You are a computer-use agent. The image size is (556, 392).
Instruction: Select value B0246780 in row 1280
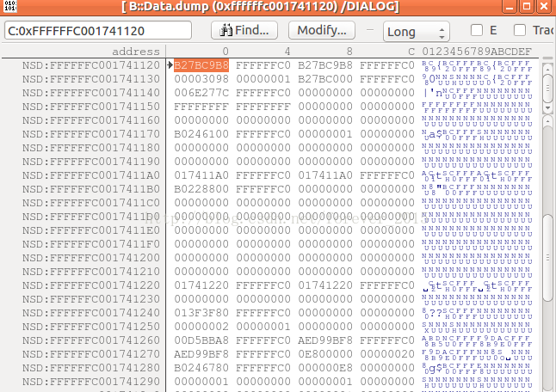(x=201, y=368)
